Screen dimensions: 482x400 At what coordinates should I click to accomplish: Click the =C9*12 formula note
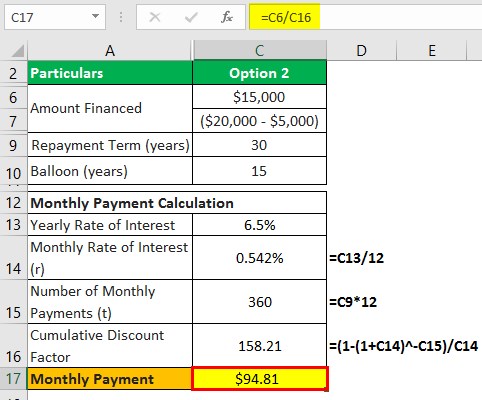point(353,302)
